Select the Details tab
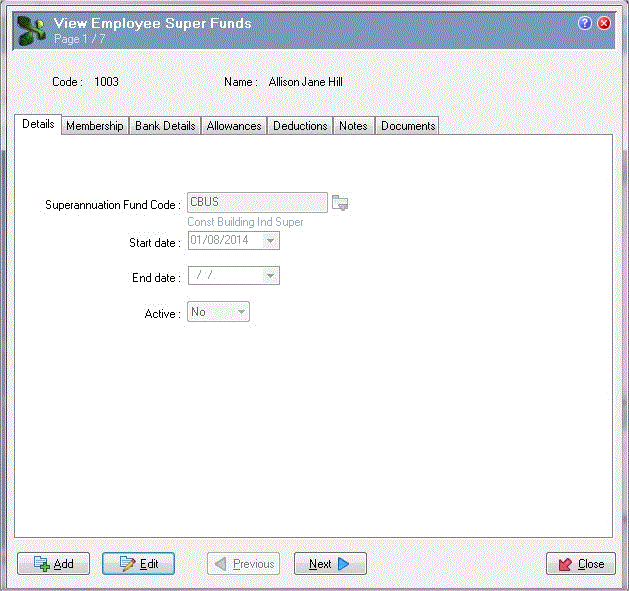The width and height of the screenshot is (629, 591). tap(38, 125)
